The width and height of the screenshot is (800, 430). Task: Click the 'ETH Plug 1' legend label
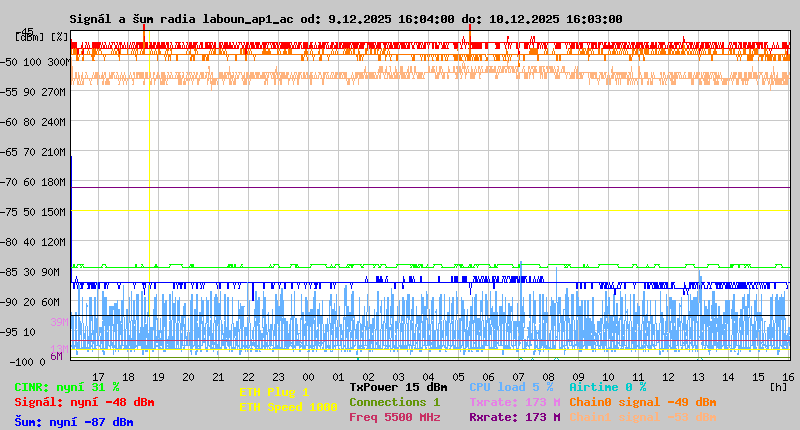(274, 392)
